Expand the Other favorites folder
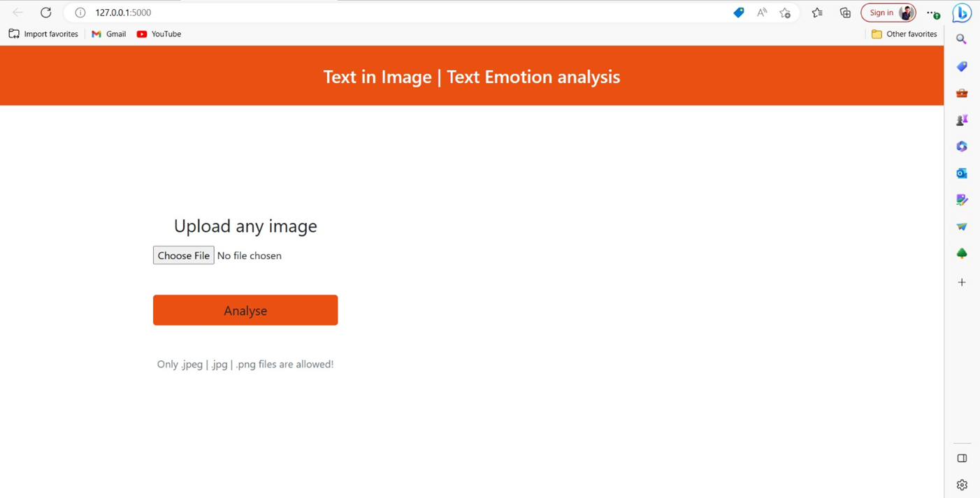Screen dimensions: 980x498 coord(904,34)
